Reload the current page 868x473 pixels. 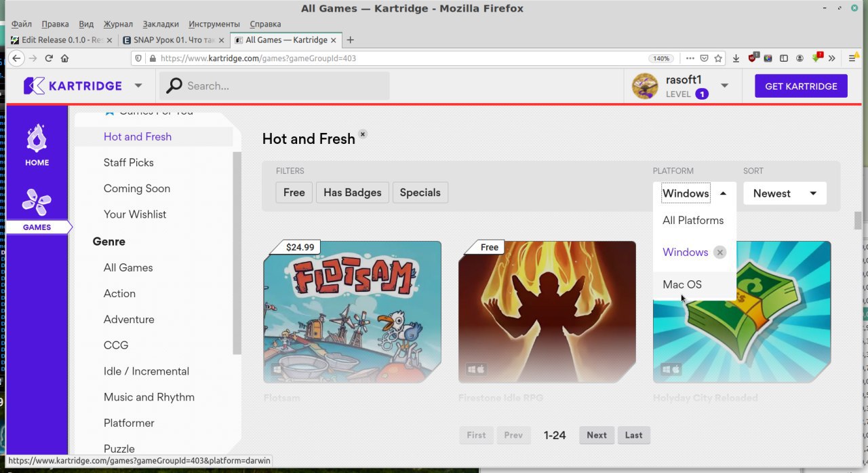tap(49, 58)
